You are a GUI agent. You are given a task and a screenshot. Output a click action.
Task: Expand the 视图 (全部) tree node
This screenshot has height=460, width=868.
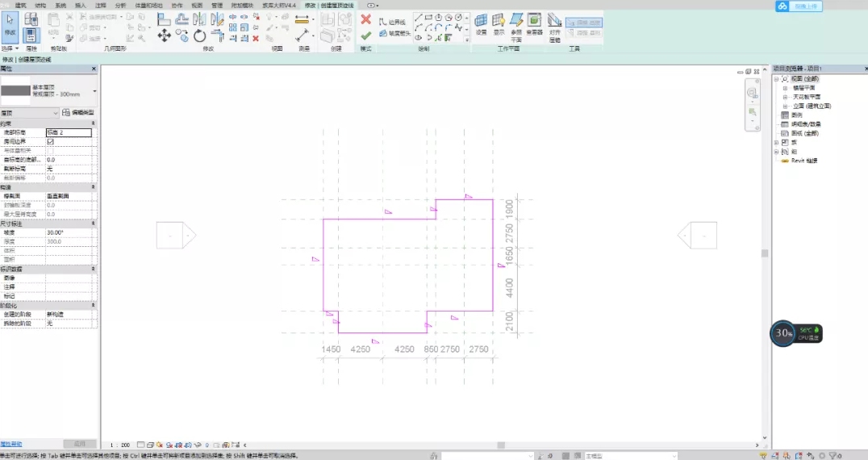tap(776, 79)
